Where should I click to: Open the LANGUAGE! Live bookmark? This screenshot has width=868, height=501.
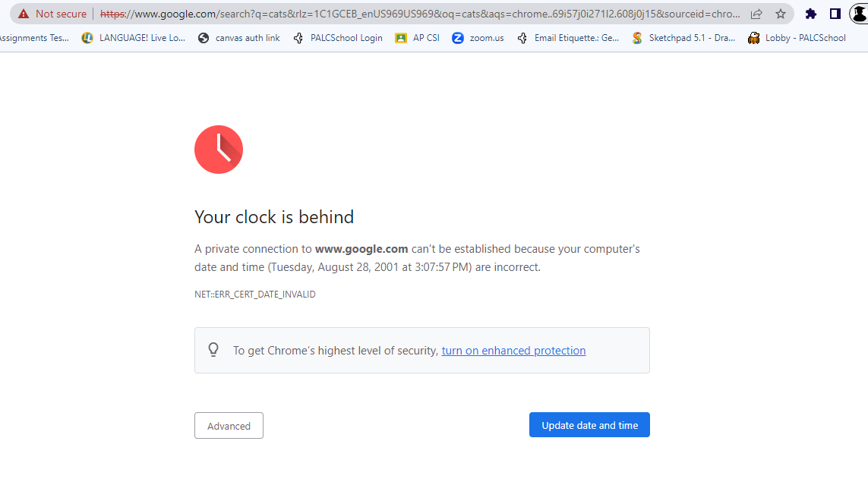tap(134, 38)
